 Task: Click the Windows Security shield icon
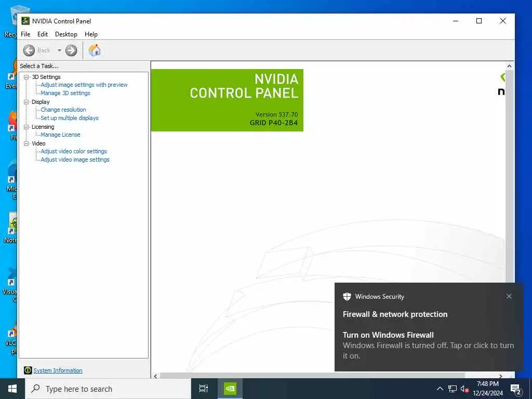(347, 297)
